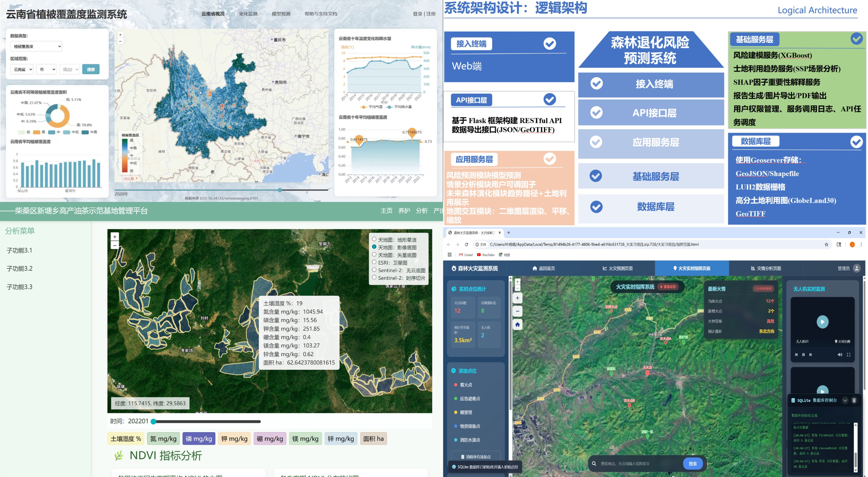Screen dimensions: 868x477
Task: Select the 磷 mg/kg indicator button
Action: coord(199,439)
